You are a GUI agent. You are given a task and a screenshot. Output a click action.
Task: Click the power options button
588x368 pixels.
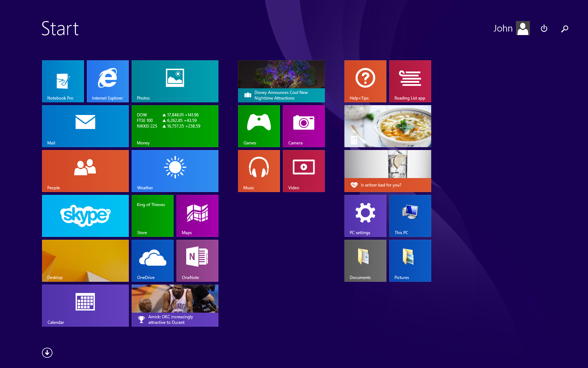tap(544, 28)
